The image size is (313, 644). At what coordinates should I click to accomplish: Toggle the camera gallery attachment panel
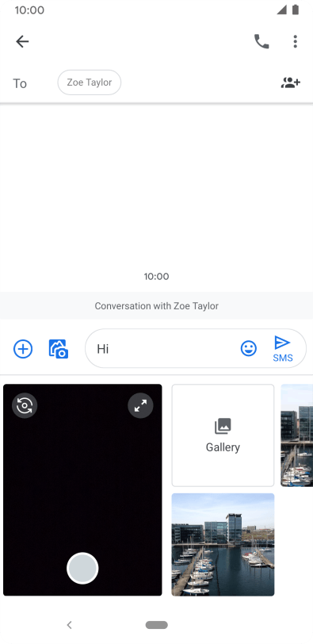click(59, 349)
